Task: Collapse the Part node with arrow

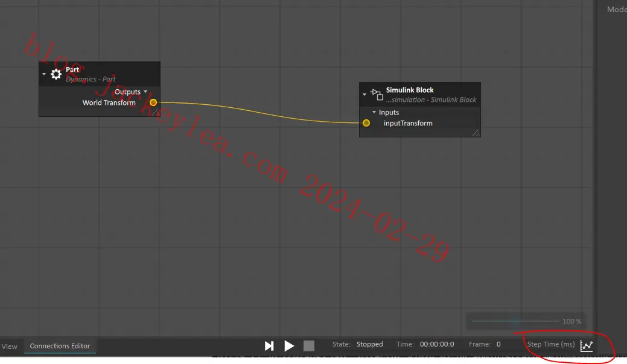Action: point(44,74)
